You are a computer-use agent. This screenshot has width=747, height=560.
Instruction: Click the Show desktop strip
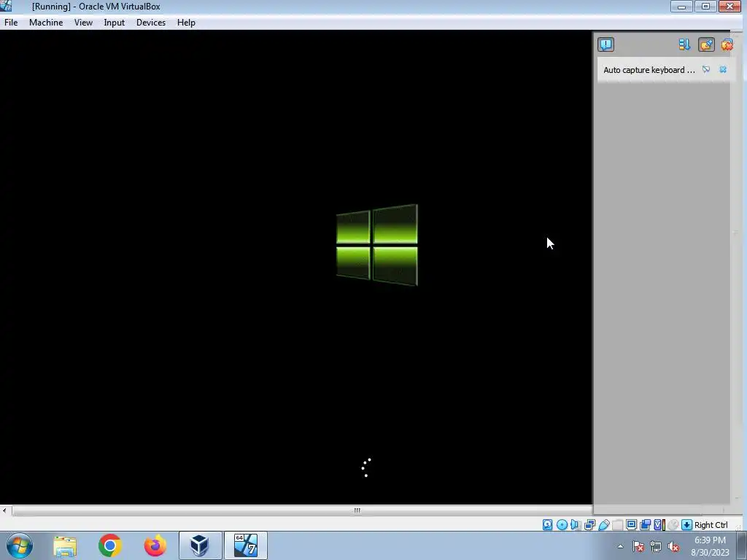click(742, 546)
